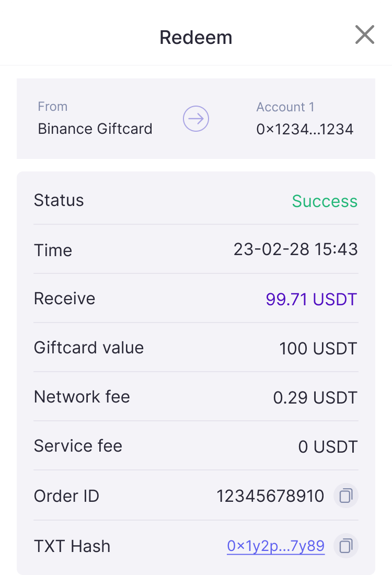Screen dimensions: 392x575
Task: Copy the Order ID number
Action: tap(345, 496)
